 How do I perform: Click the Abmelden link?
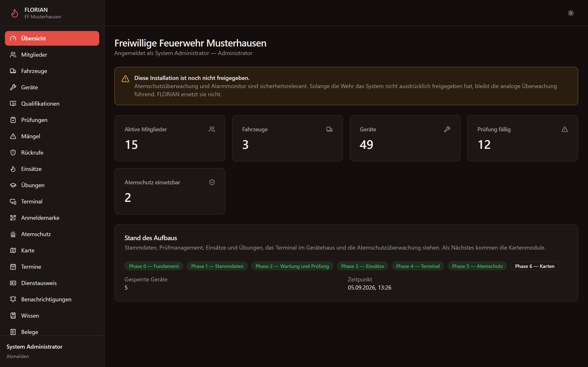[x=18, y=356]
